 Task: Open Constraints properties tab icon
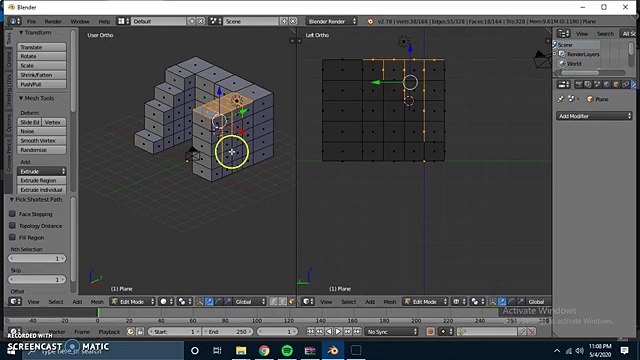625,84
